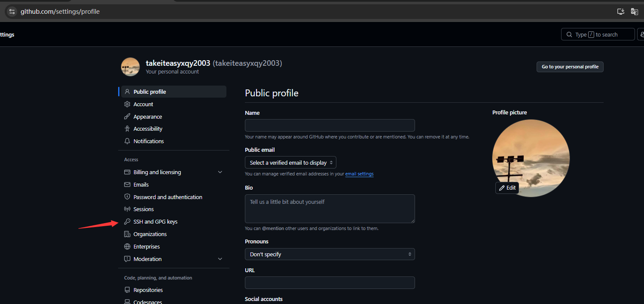The height and width of the screenshot is (304, 644).
Task: Follow the email settings link
Action: tap(359, 174)
